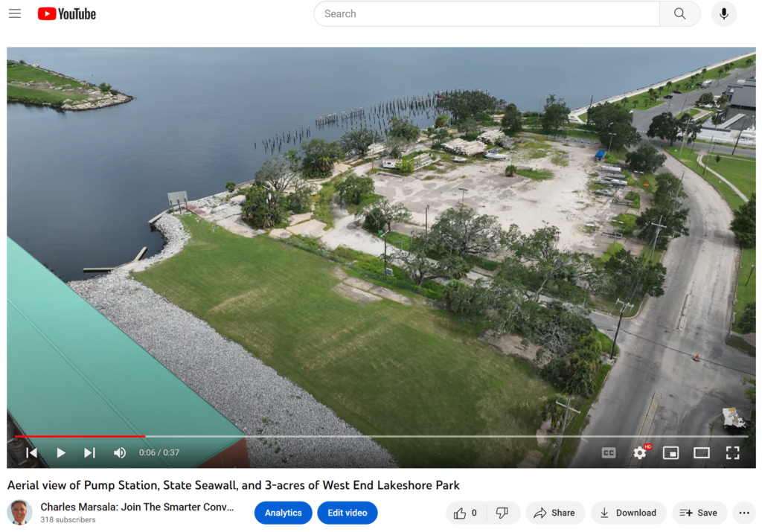
Task: Download the video
Action: 628,513
